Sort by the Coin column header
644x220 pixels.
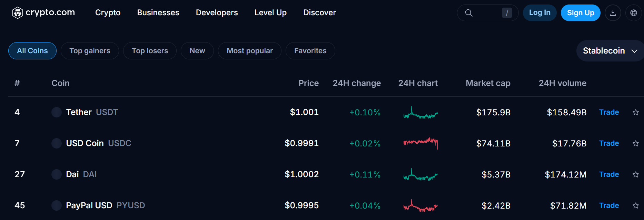point(60,83)
